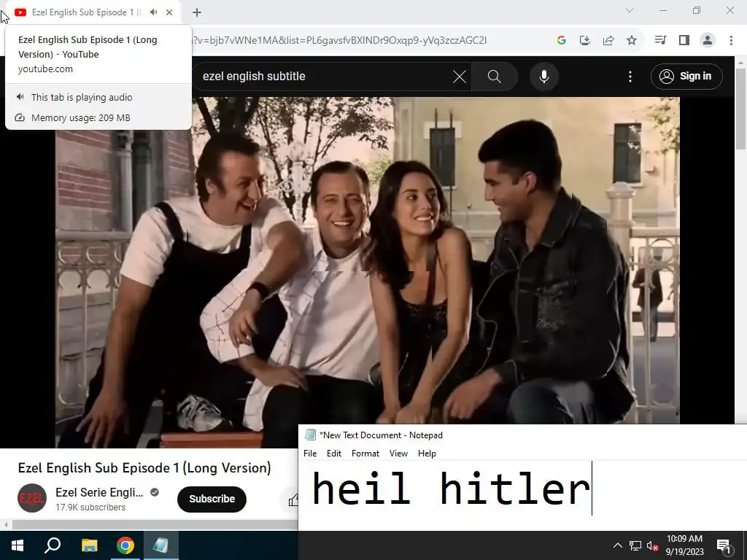This screenshot has height=560, width=747.
Task: Open File Explorer from the taskbar
Action: click(89, 545)
